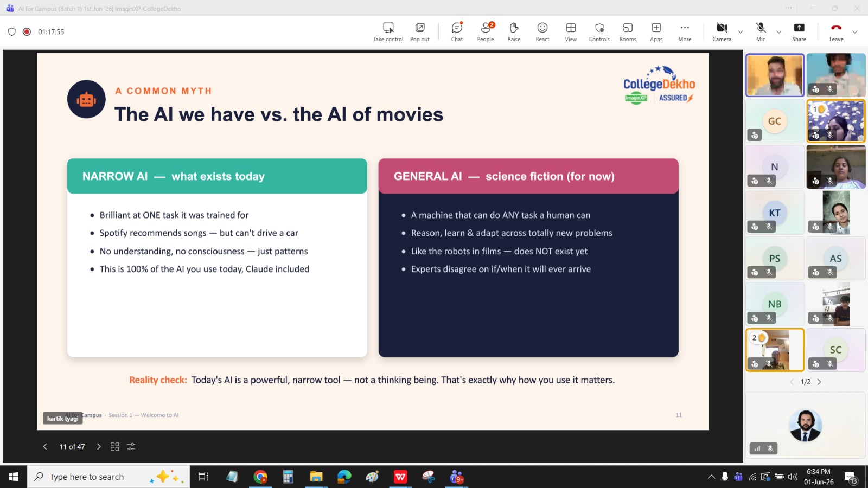Screen dimensions: 868x488
Task: Open breakout Rooms
Action: [x=628, y=32]
